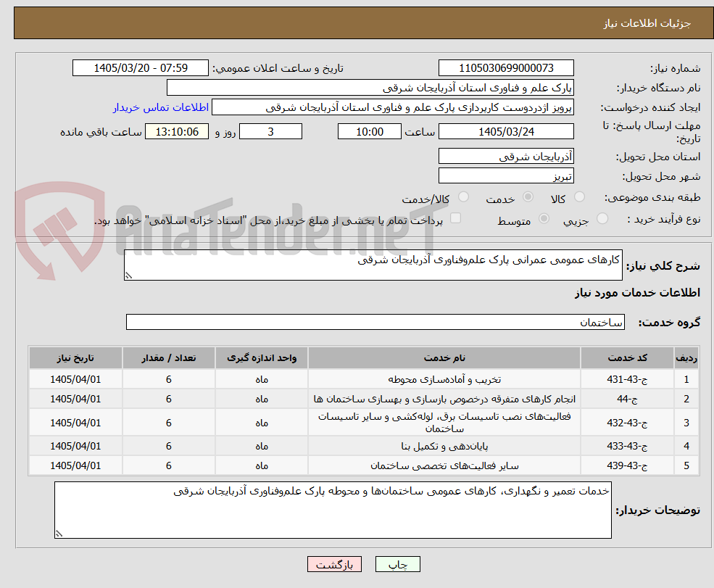Image resolution: width=714 pixels, height=588 pixels.
Task: Click the انجام کارهای متفرقه service name cell
Action: click(444, 399)
